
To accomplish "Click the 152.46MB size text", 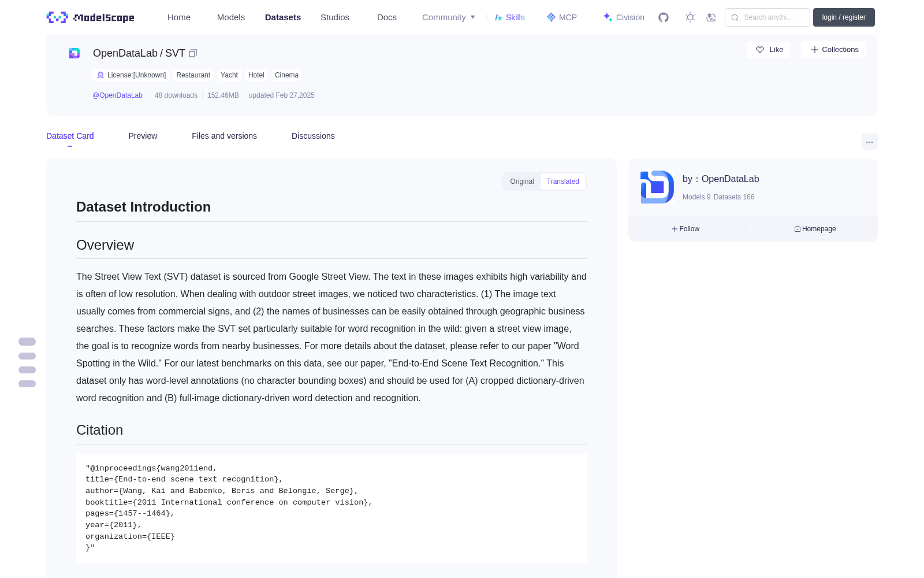I will click(223, 95).
